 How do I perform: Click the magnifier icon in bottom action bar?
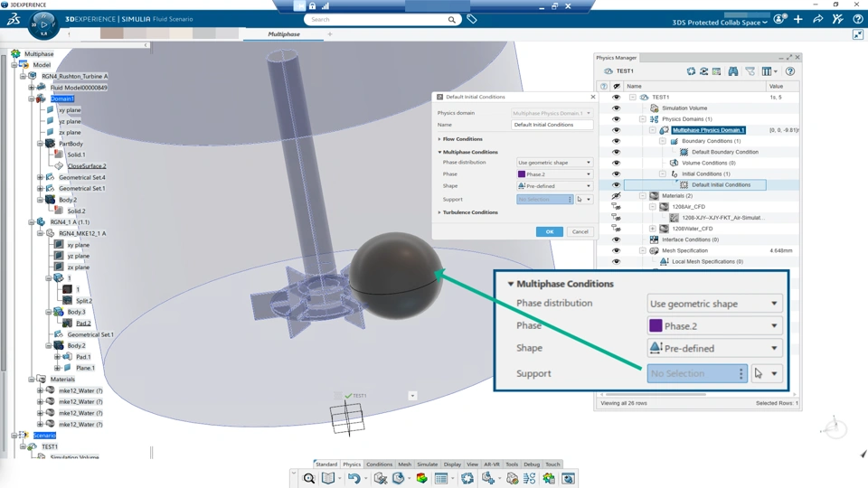(309, 479)
